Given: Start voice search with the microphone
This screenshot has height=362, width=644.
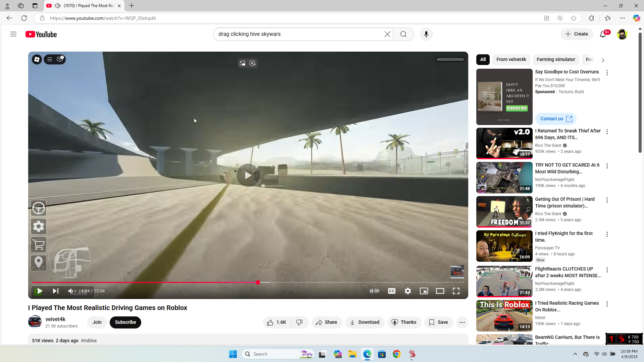Looking at the screenshot, I should (426, 34).
